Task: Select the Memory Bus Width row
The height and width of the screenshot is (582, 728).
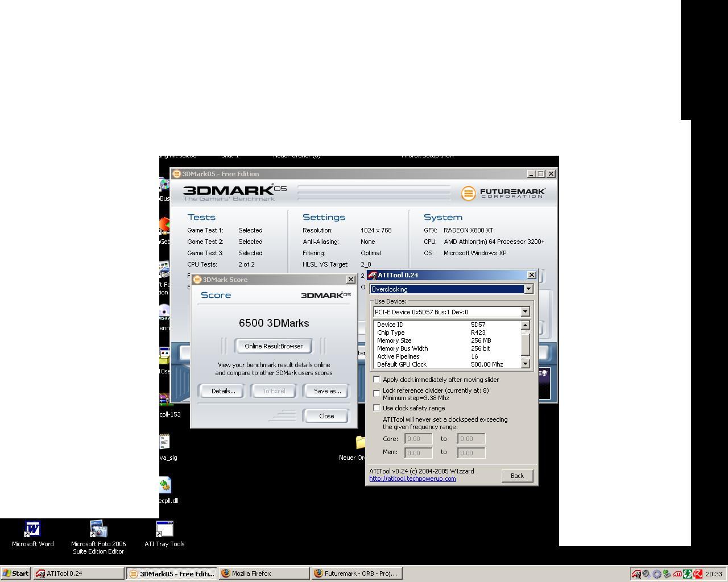Action: pyautogui.click(x=447, y=348)
